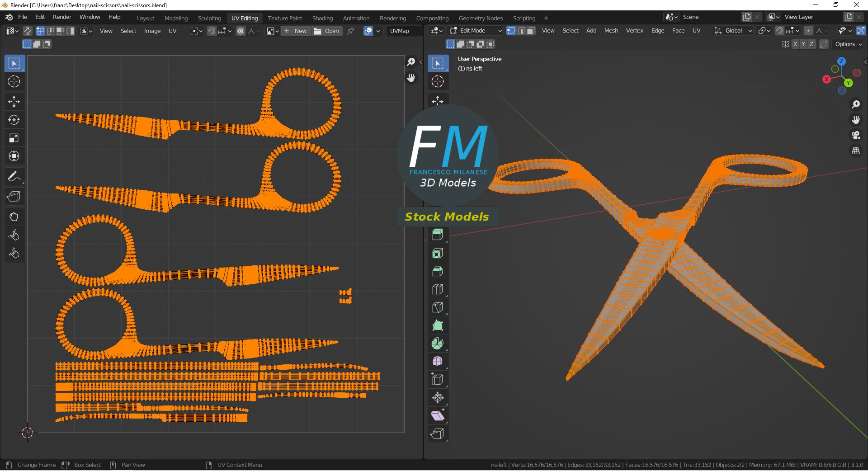Click the View Layer name field

pos(812,17)
